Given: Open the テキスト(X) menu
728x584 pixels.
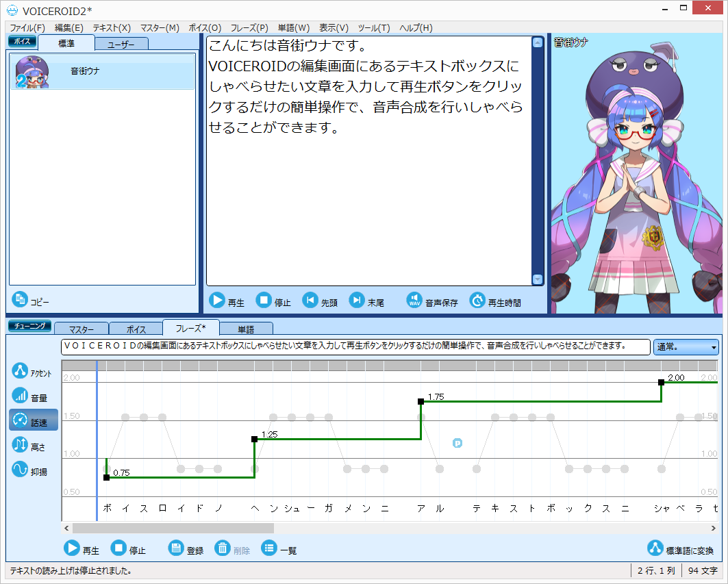Looking at the screenshot, I should tap(112, 28).
